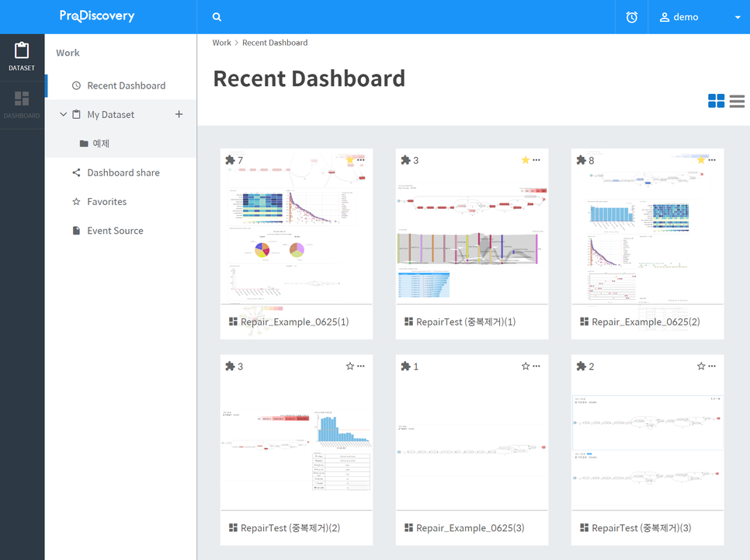Image resolution: width=750 pixels, height=560 pixels.
Task: Open the DATASET sidebar section
Action: [x=22, y=56]
